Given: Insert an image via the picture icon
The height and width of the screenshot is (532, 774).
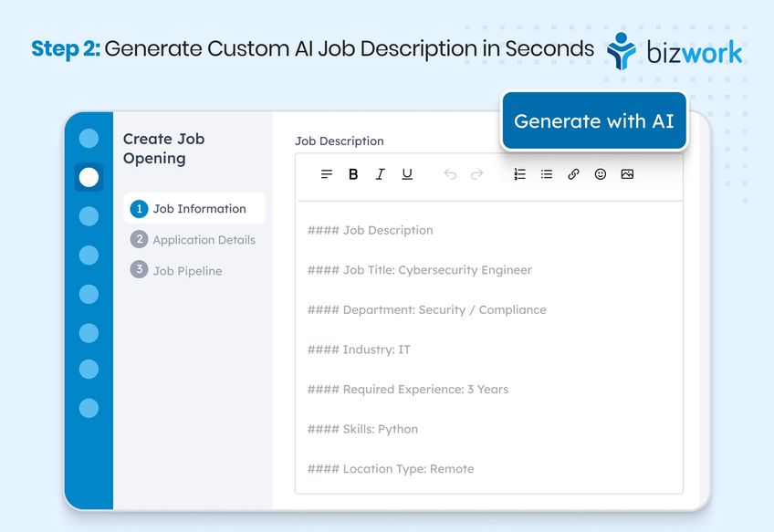Looking at the screenshot, I should (626, 174).
